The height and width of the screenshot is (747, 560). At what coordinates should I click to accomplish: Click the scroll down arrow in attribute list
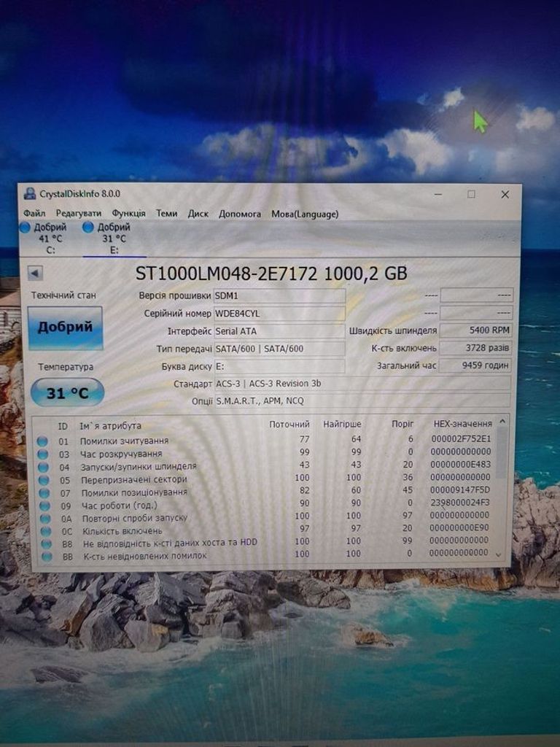click(x=499, y=554)
